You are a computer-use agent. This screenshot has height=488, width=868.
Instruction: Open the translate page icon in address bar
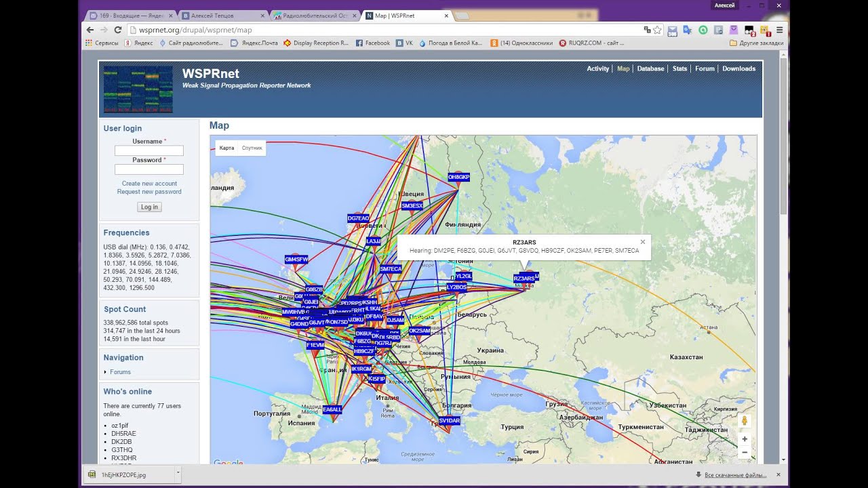(648, 30)
